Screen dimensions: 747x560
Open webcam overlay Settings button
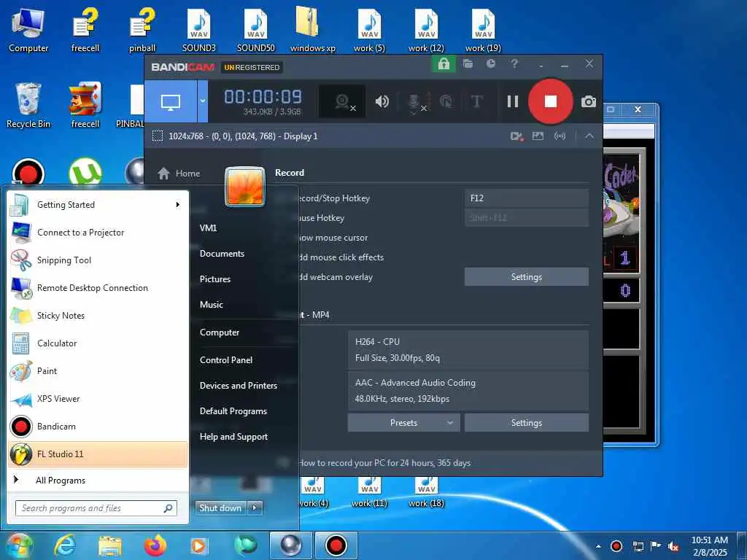(x=527, y=276)
